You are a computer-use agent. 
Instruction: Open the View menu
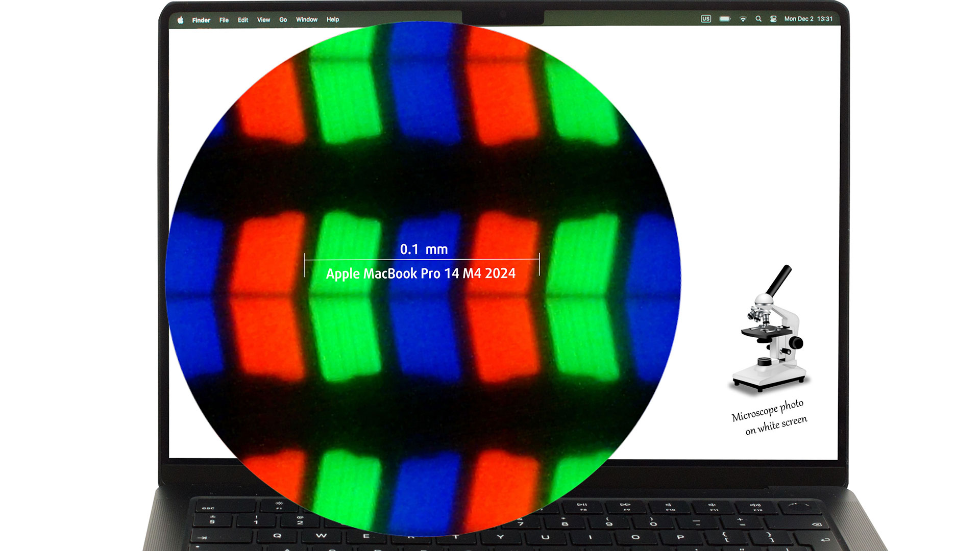click(263, 20)
